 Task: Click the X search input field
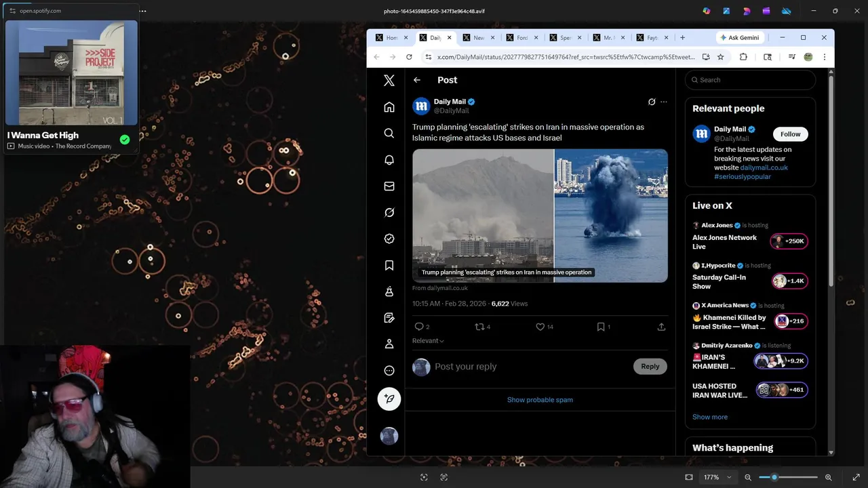pyautogui.click(x=750, y=80)
